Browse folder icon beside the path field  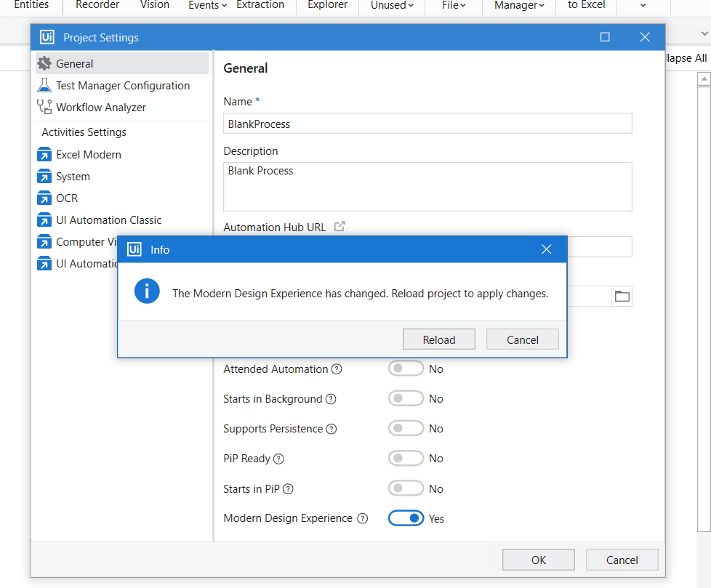622,297
